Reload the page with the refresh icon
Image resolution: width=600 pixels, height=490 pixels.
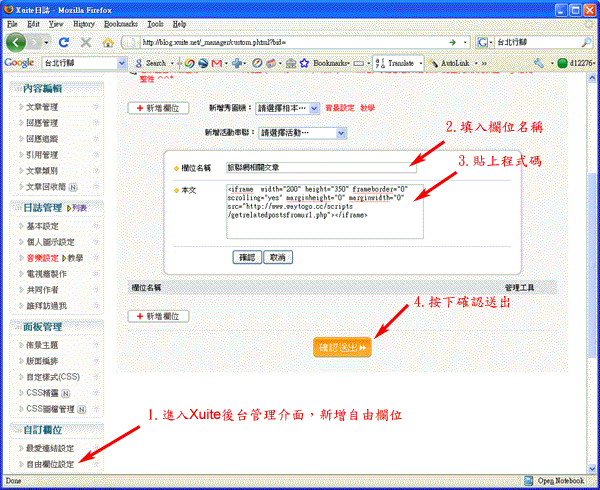point(64,43)
